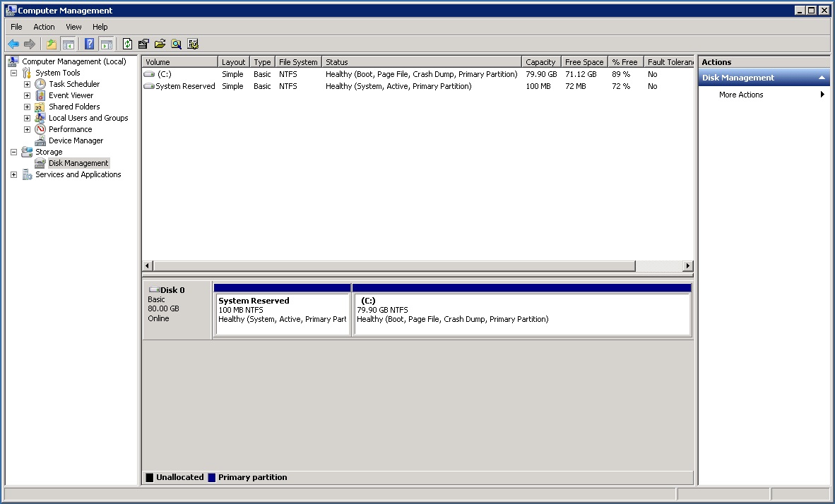Open the Action menu
Screen dimensions: 835x504
coord(44,27)
